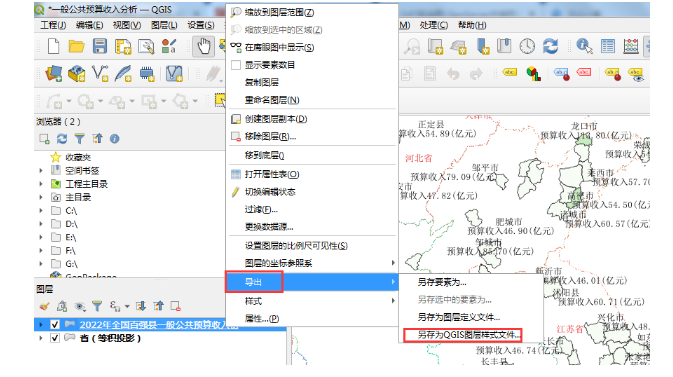Screen dimensions: 673x377
Task: Open the 视图(V) menu
Action: point(127,25)
